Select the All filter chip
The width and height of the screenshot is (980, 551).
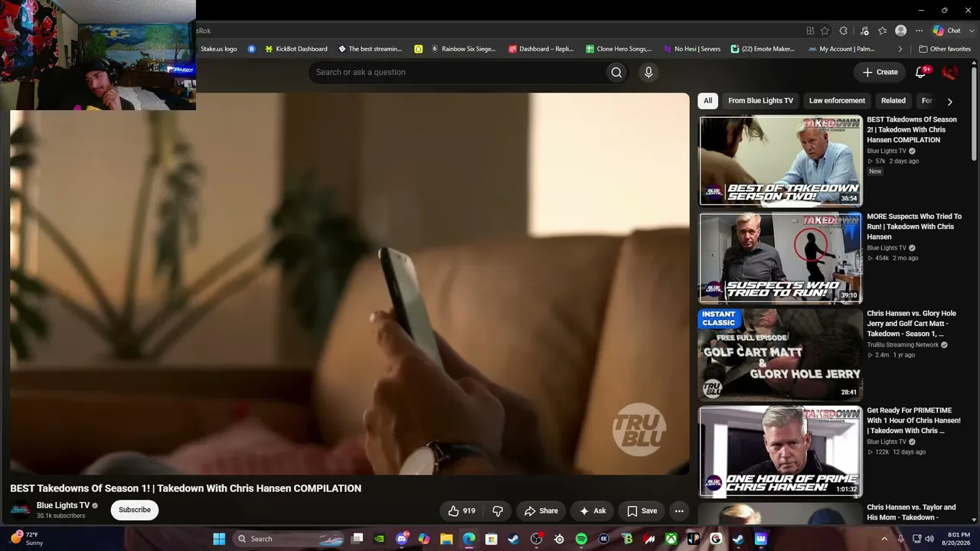point(708,100)
